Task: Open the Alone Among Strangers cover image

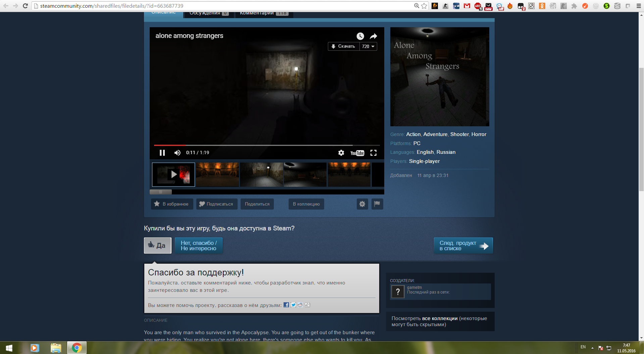Action: point(440,77)
